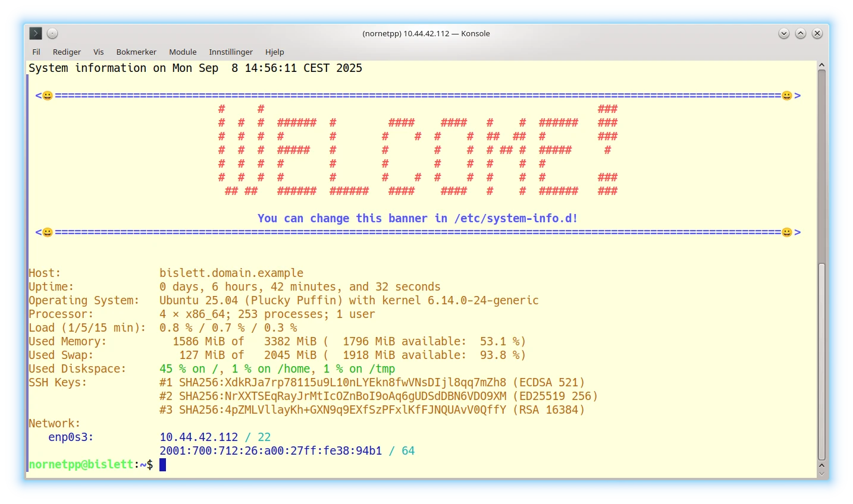Open the Rediger menu
The image size is (853, 504).
pos(67,52)
